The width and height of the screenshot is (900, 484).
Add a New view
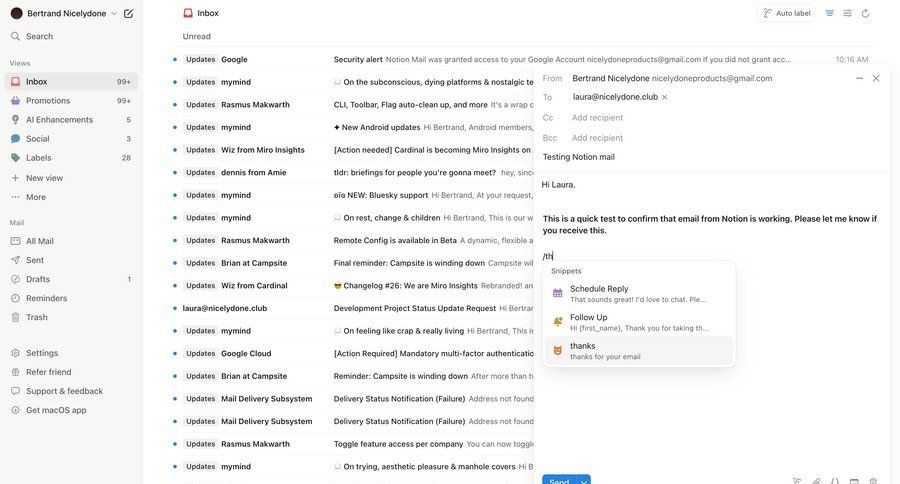[71, 178]
